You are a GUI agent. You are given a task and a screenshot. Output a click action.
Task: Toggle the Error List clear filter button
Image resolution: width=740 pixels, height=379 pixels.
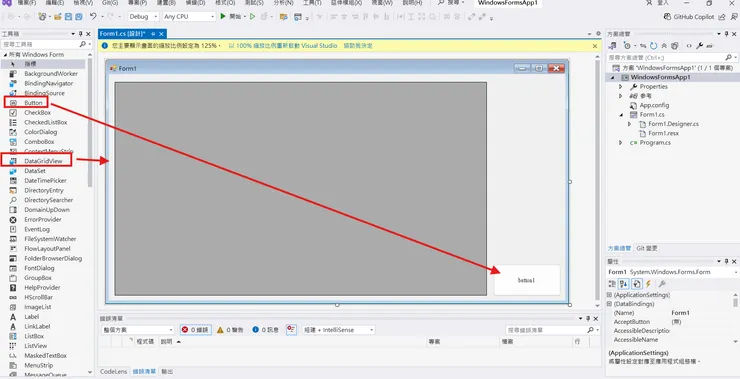click(x=291, y=329)
